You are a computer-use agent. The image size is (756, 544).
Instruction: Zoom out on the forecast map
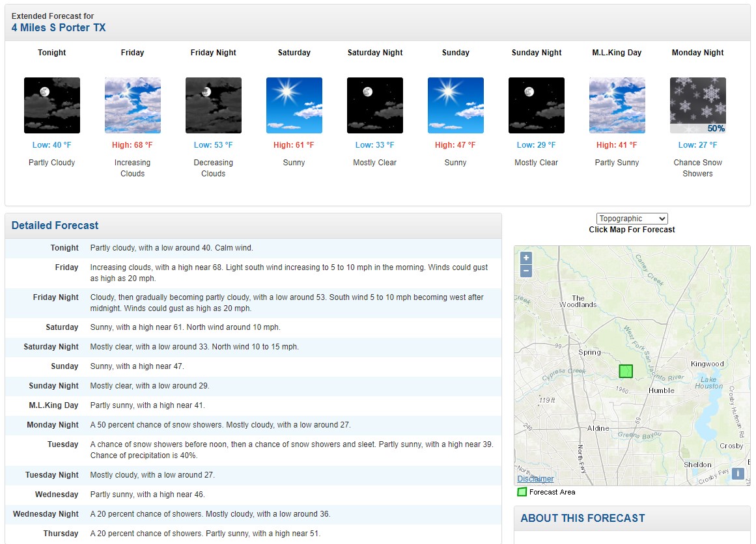point(526,271)
